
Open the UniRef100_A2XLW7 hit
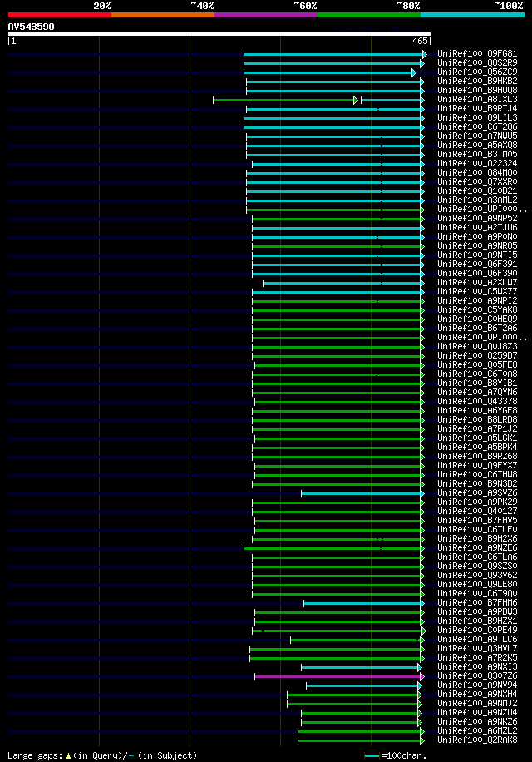pos(477,282)
